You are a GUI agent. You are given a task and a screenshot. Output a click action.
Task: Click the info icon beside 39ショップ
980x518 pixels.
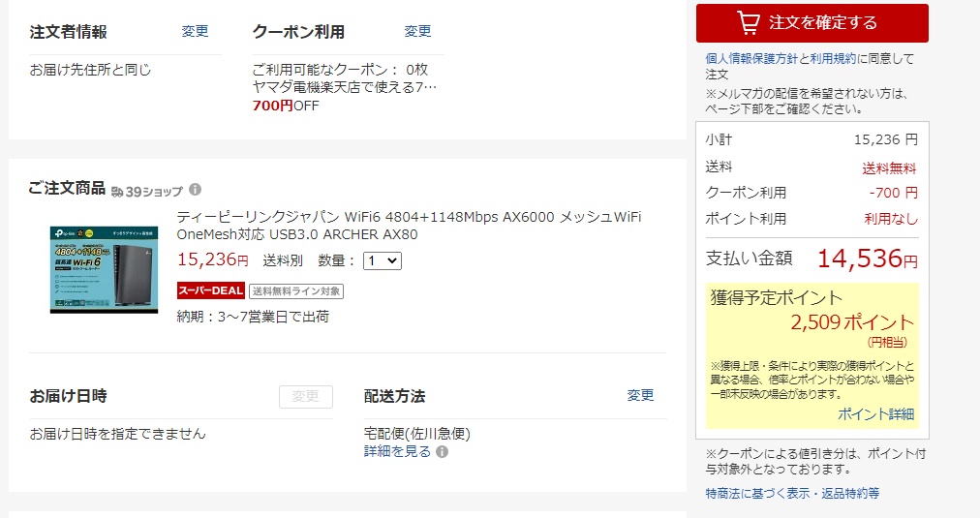pyautogui.click(x=195, y=190)
